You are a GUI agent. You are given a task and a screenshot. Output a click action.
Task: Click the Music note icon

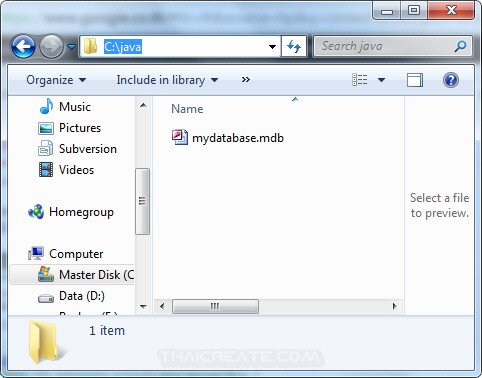pos(46,107)
